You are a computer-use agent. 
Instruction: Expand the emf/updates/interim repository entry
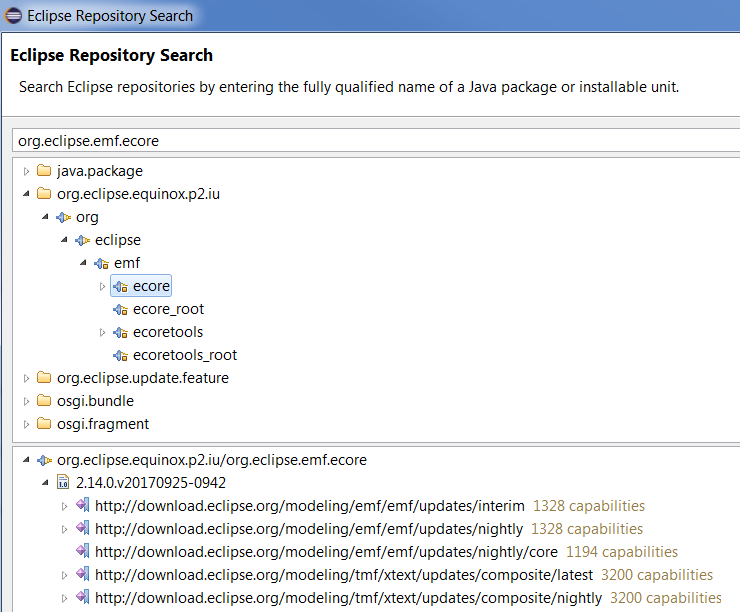click(x=64, y=506)
